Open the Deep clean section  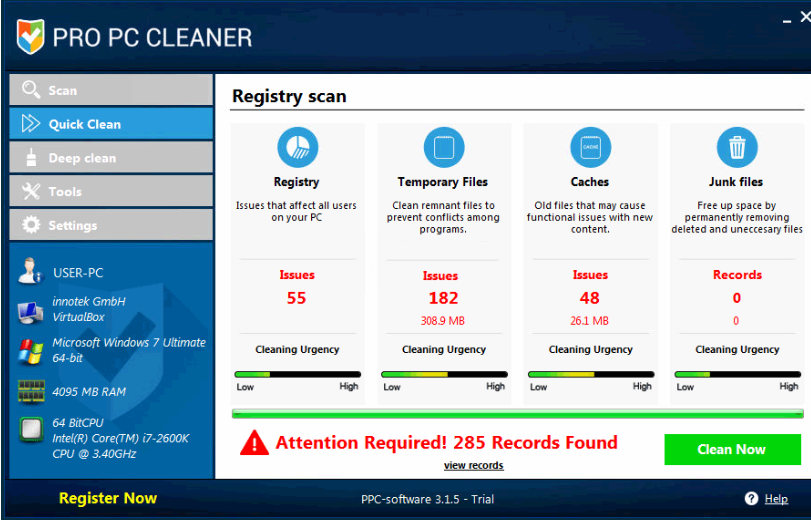pos(111,157)
